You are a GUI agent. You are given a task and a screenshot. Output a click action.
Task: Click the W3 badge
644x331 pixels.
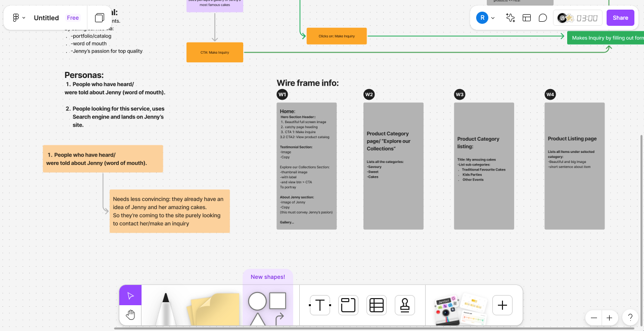(459, 94)
